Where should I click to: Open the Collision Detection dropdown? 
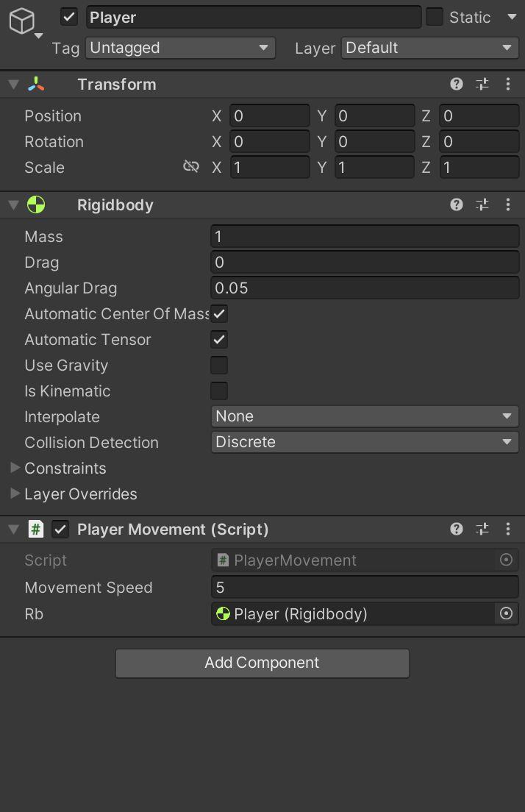pos(365,442)
